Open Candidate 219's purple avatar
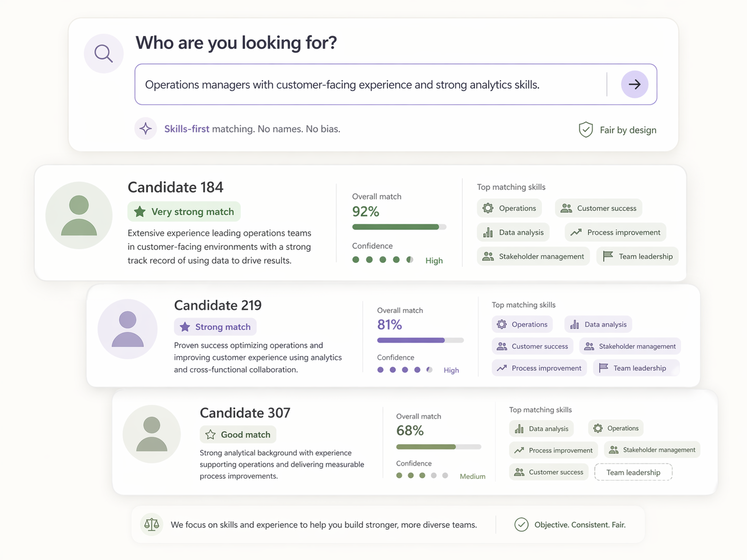The height and width of the screenshot is (560, 747). [127, 329]
